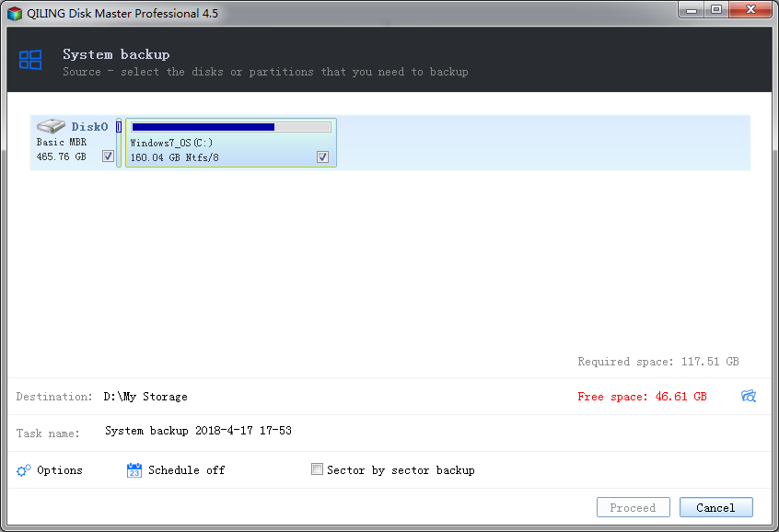Click the Disk0 label
Screen dimensions: 779x532
89,127
